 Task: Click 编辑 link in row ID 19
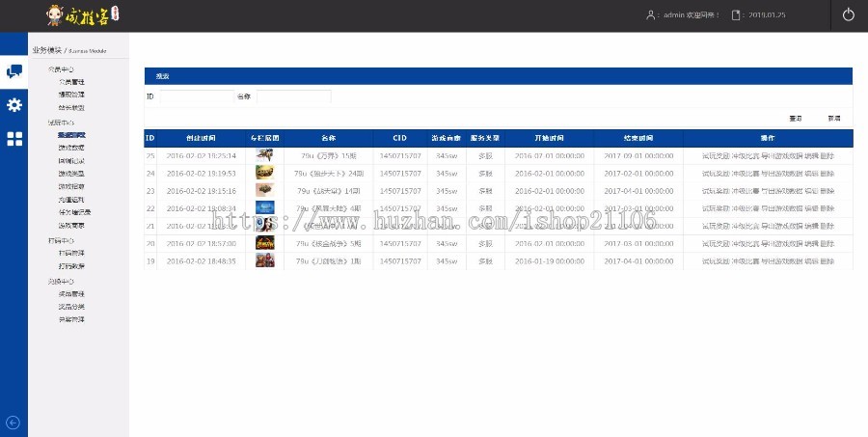coord(811,261)
